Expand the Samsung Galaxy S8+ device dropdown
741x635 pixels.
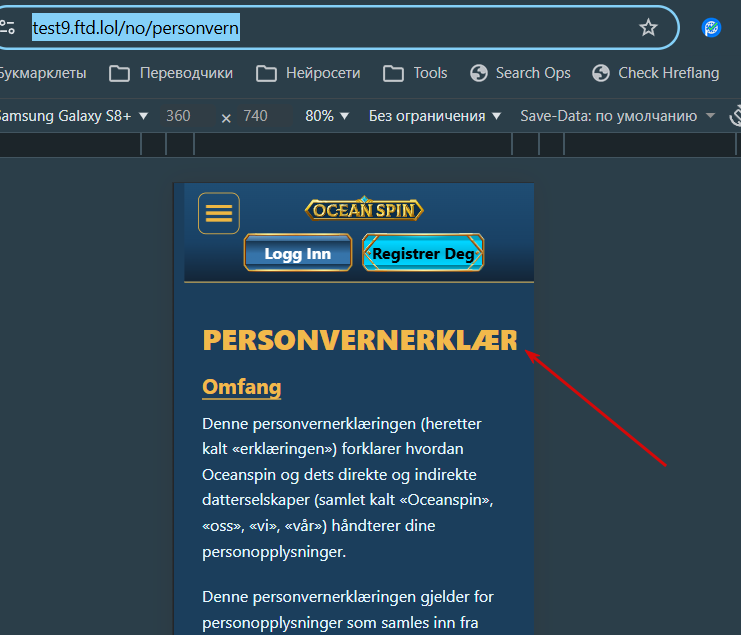point(73,116)
